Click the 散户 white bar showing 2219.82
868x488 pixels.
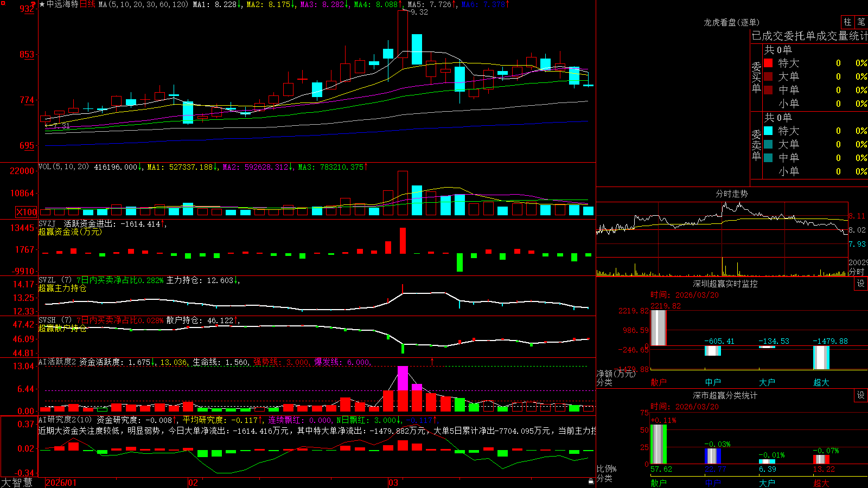(x=659, y=328)
